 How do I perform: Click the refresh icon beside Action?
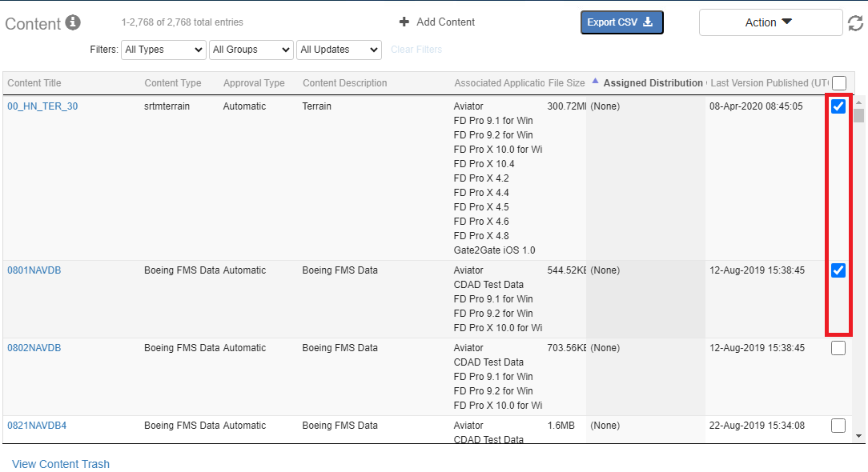pos(855,23)
